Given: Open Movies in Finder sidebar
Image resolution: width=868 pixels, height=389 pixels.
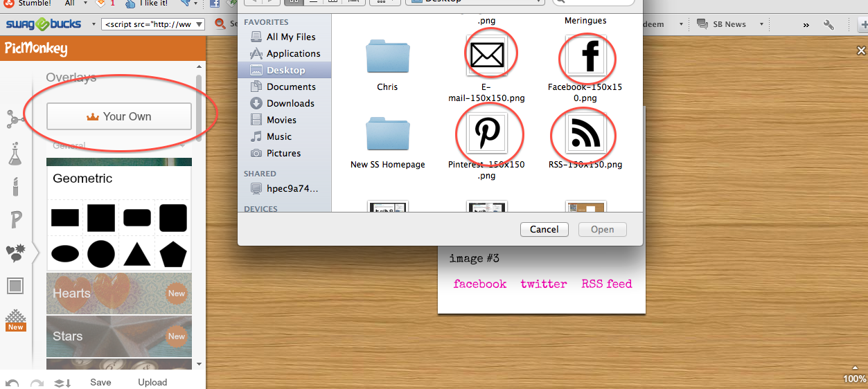Looking at the screenshot, I should click(x=281, y=120).
